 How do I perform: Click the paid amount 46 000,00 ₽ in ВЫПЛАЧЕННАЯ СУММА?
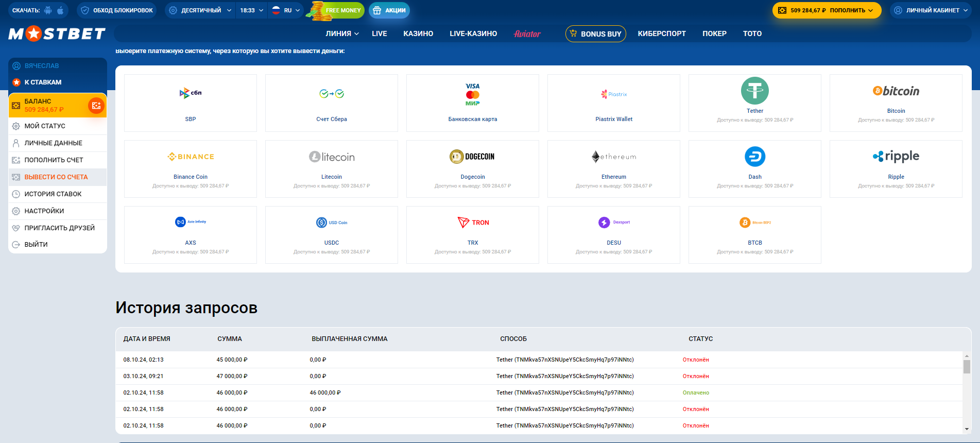(x=325, y=393)
